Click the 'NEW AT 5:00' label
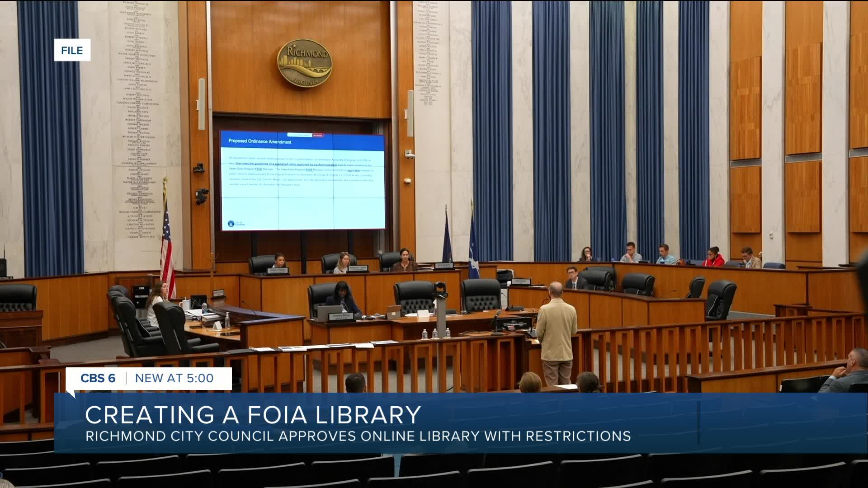Screen dimensions: 868x488 click(x=174, y=378)
